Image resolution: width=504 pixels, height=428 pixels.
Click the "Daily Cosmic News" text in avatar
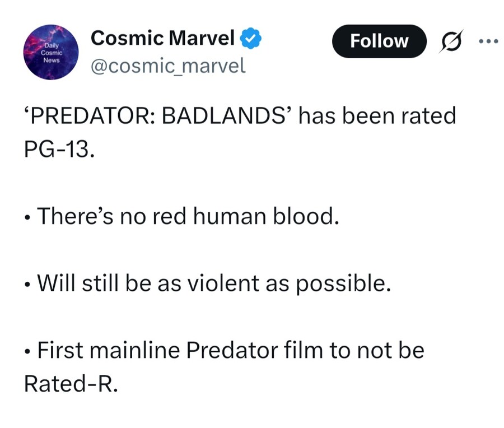[x=48, y=52]
